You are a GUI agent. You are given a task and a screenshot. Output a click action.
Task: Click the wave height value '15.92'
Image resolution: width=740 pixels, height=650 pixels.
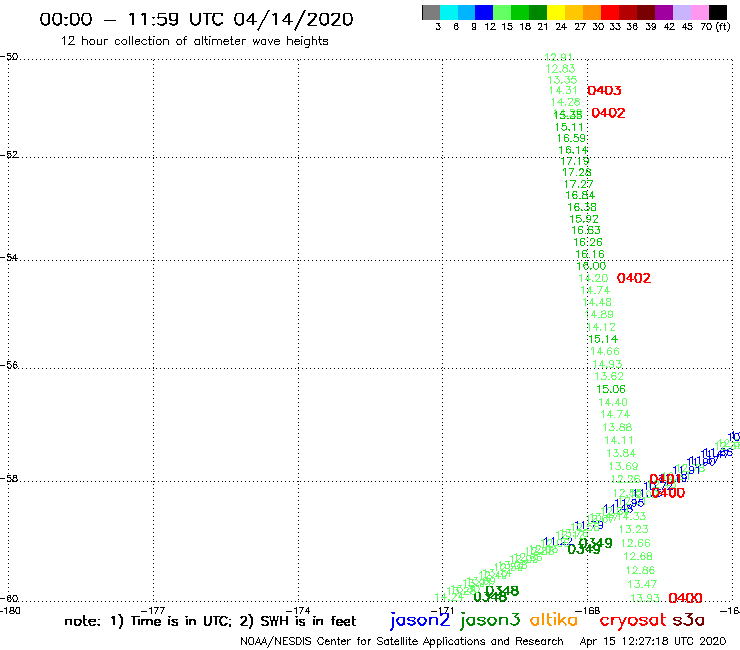pos(584,219)
